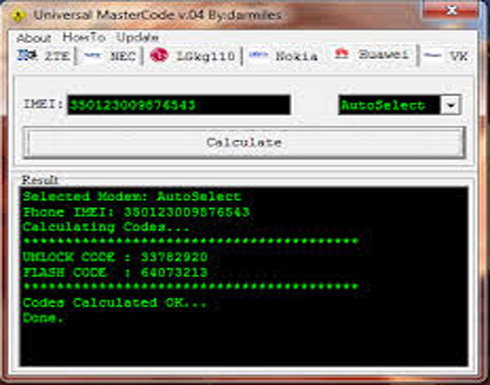Click the application icon in title bar
The image size is (490, 385).
pyautogui.click(x=18, y=15)
